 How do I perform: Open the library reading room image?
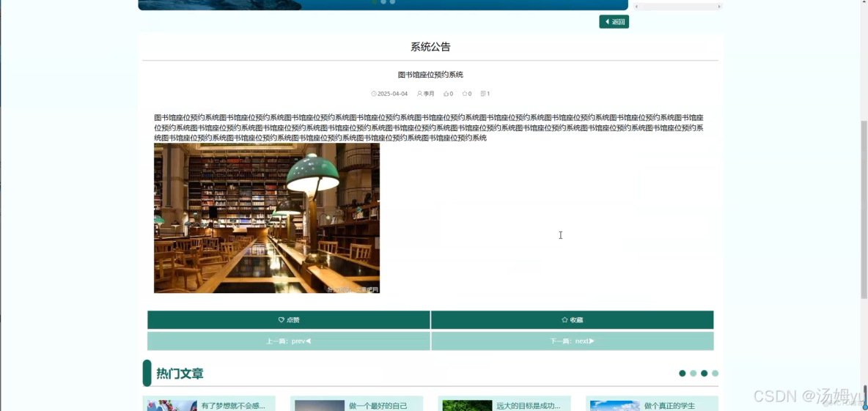(x=267, y=218)
